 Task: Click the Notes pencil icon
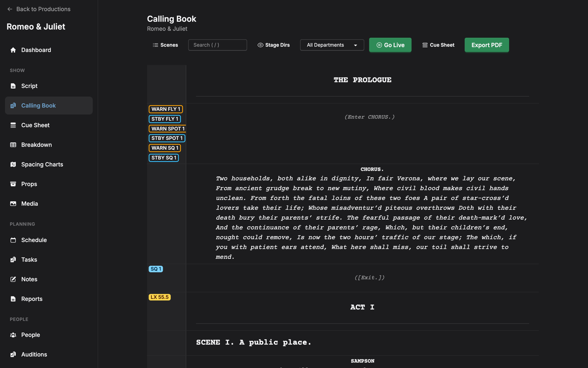click(x=13, y=279)
